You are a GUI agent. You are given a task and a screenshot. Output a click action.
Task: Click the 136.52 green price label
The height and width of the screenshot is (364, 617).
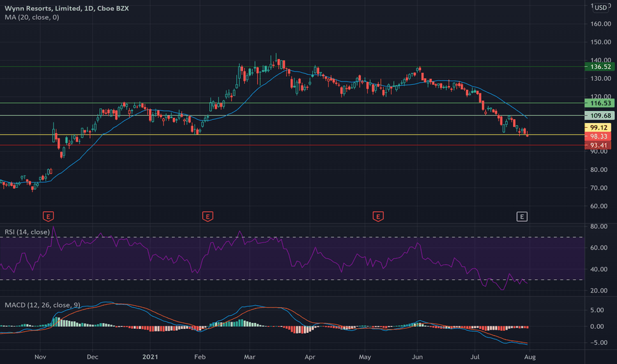click(600, 67)
